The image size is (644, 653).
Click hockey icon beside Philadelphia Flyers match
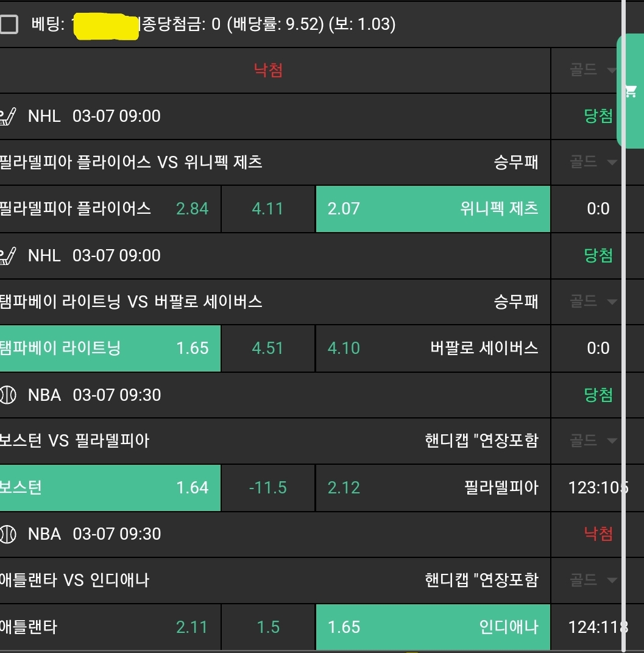[x=7, y=116]
